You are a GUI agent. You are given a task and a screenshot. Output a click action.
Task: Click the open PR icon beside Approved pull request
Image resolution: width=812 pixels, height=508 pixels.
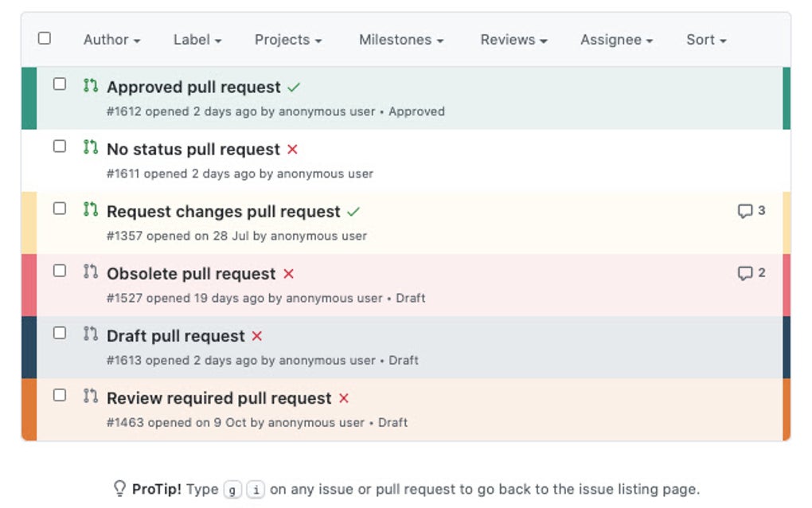(91, 84)
